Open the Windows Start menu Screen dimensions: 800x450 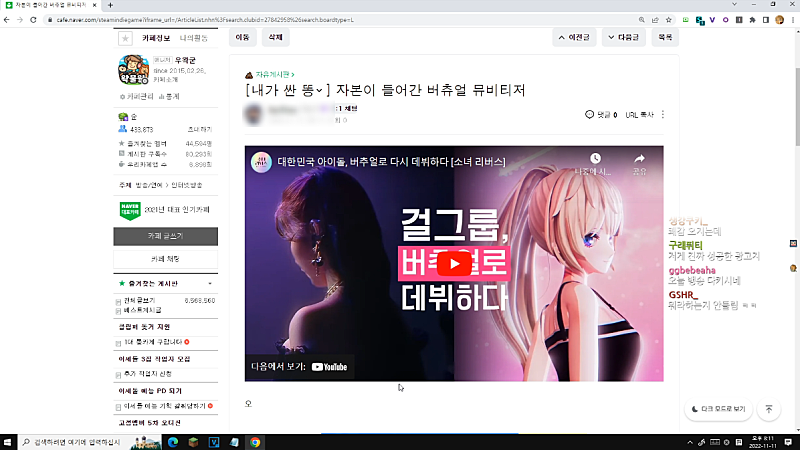(7, 442)
